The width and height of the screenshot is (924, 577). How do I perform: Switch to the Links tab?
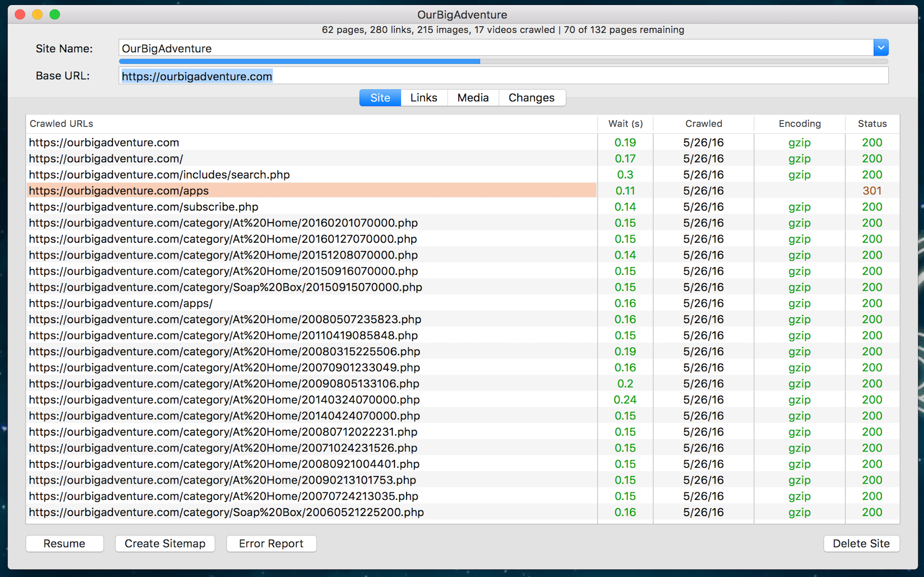423,98
